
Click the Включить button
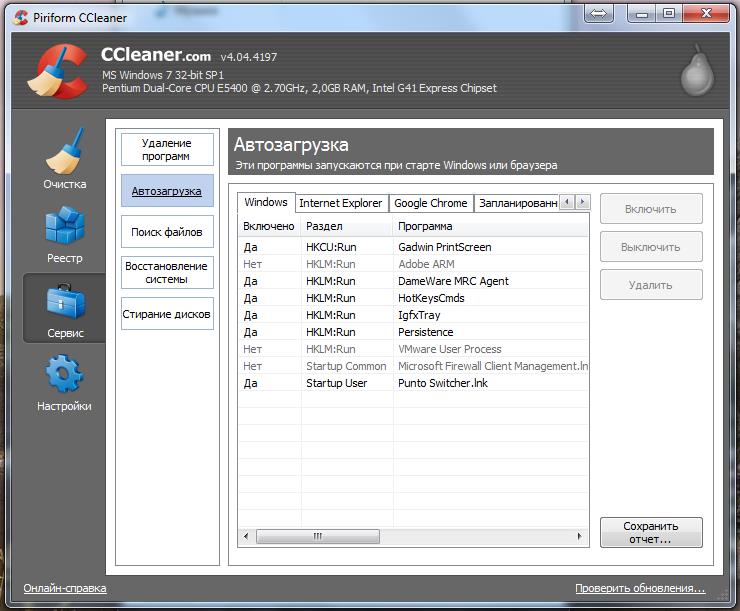click(651, 209)
